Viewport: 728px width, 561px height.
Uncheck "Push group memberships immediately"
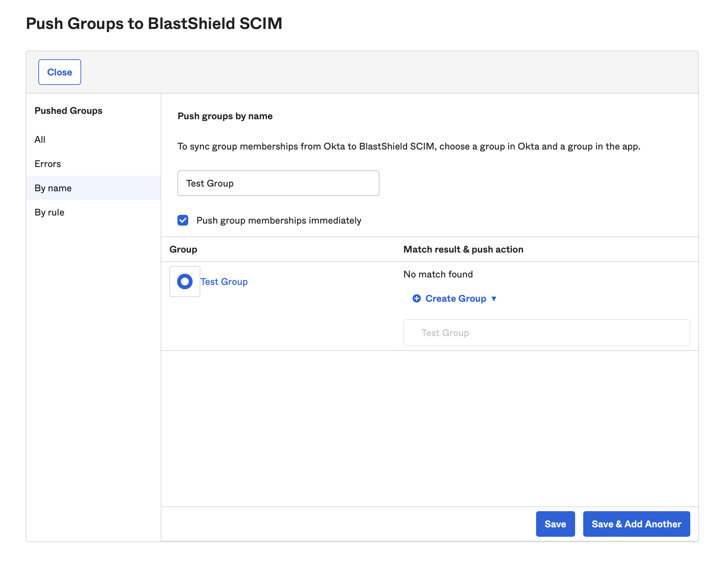click(x=183, y=221)
